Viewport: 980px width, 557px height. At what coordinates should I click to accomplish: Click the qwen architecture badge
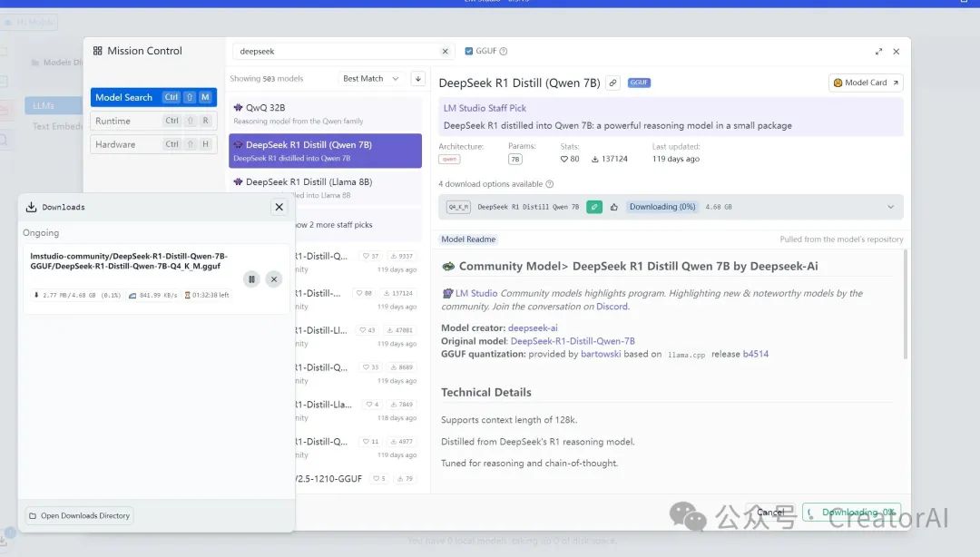pos(449,160)
